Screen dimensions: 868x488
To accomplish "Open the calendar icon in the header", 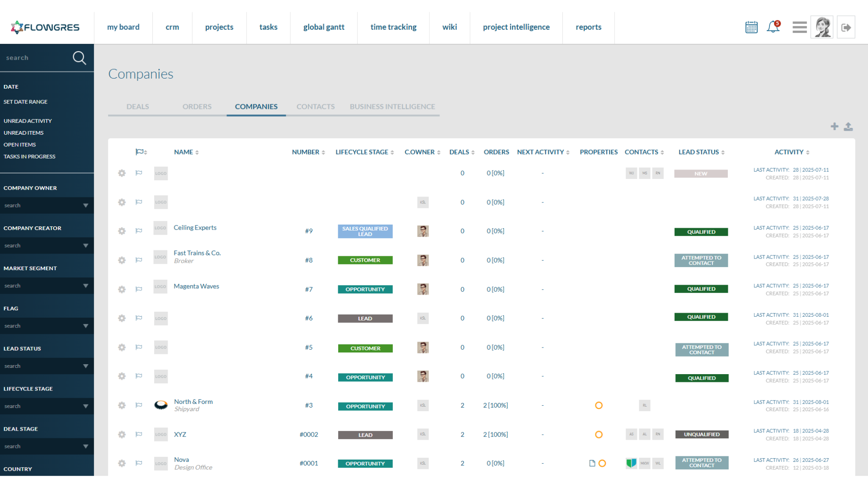I will pyautogui.click(x=751, y=27).
